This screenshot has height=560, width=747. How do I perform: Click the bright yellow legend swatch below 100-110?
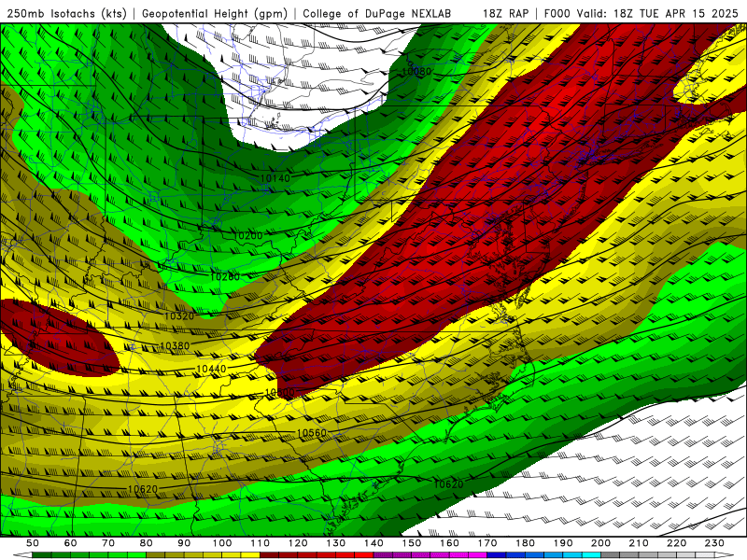(x=250, y=555)
